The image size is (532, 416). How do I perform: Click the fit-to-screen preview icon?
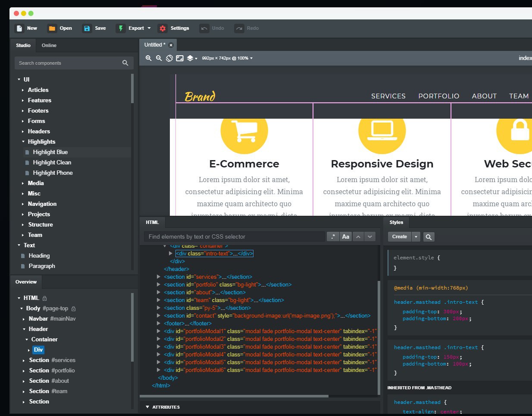click(x=180, y=58)
